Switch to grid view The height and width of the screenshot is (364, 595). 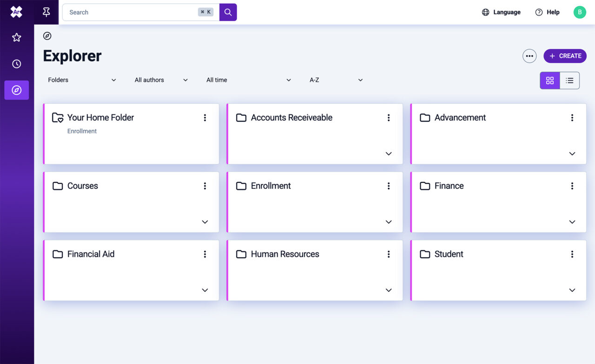click(549, 80)
